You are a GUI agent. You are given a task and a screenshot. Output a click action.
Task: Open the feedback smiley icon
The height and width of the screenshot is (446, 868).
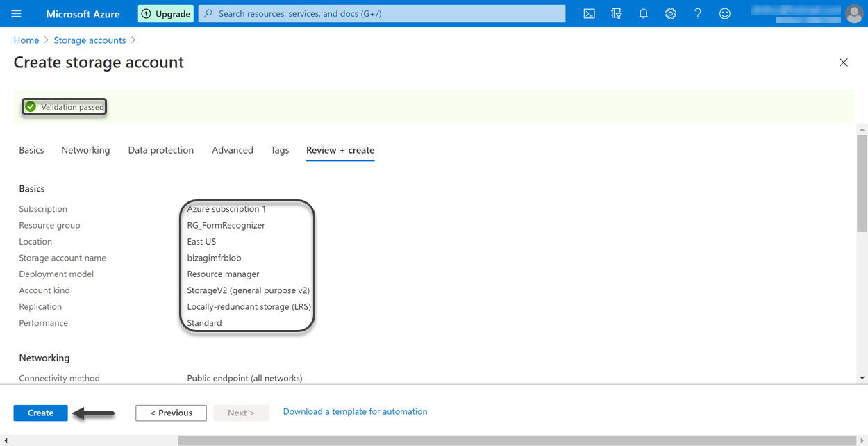point(725,14)
